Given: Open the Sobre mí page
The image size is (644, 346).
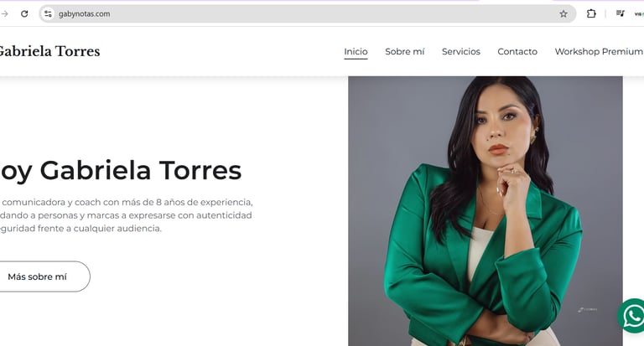Looking at the screenshot, I should tap(404, 52).
